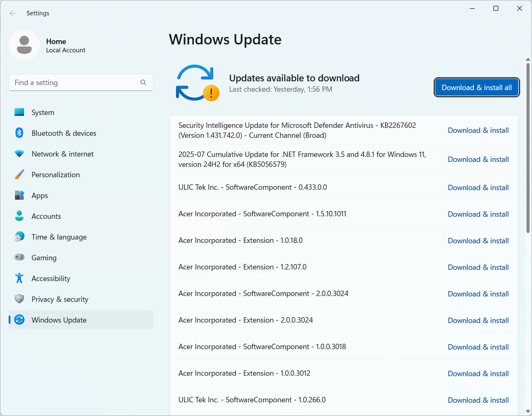Open Privacy & security page

click(x=81, y=299)
